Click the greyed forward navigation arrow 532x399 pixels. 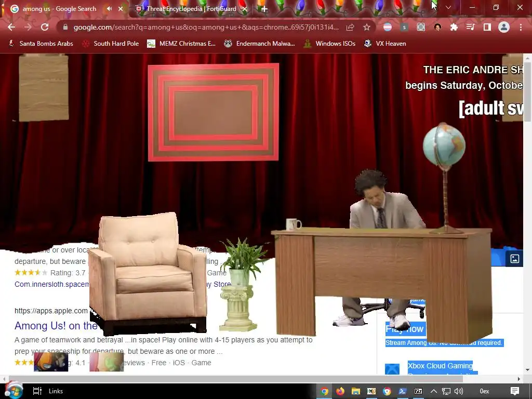click(28, 27)
